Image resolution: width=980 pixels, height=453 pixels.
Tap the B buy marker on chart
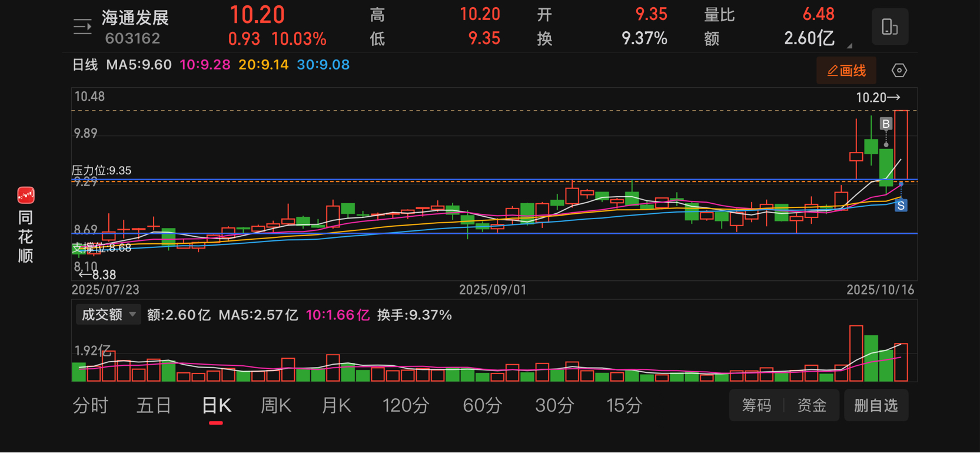[x=886, y=124]
